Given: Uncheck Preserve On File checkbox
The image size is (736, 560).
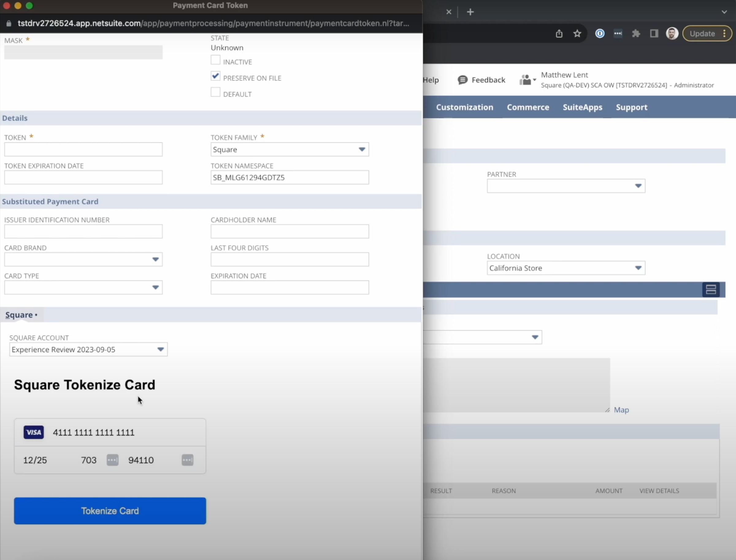Looking at the screenshot, I should 216,76.
